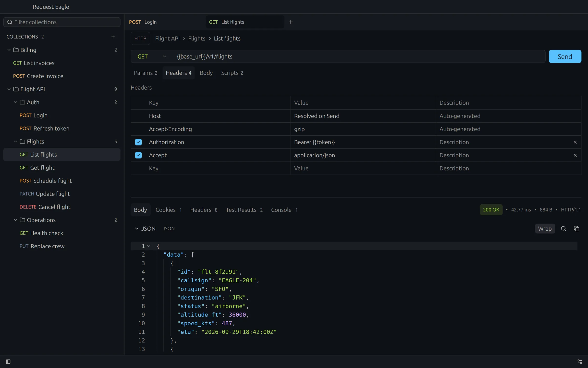Go to Flights in breadcrumb
Image resolution: width=588 pixels, height=368 pixels.
pos(197,39)
